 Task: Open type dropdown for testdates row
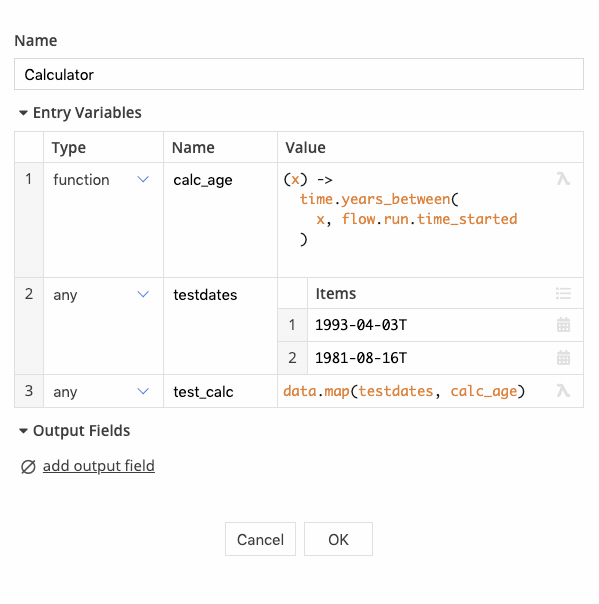(143, 295)
